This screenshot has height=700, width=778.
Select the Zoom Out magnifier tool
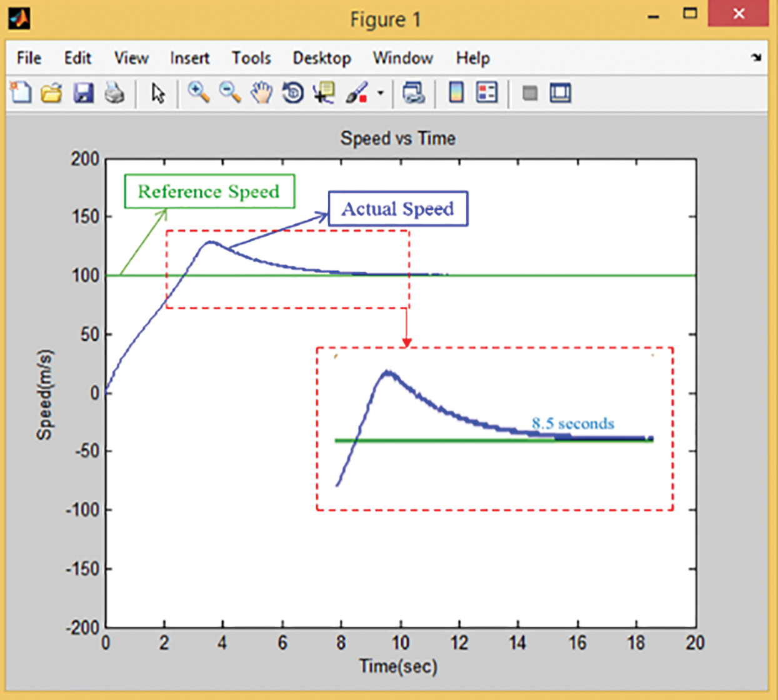(x=230, y=93)
